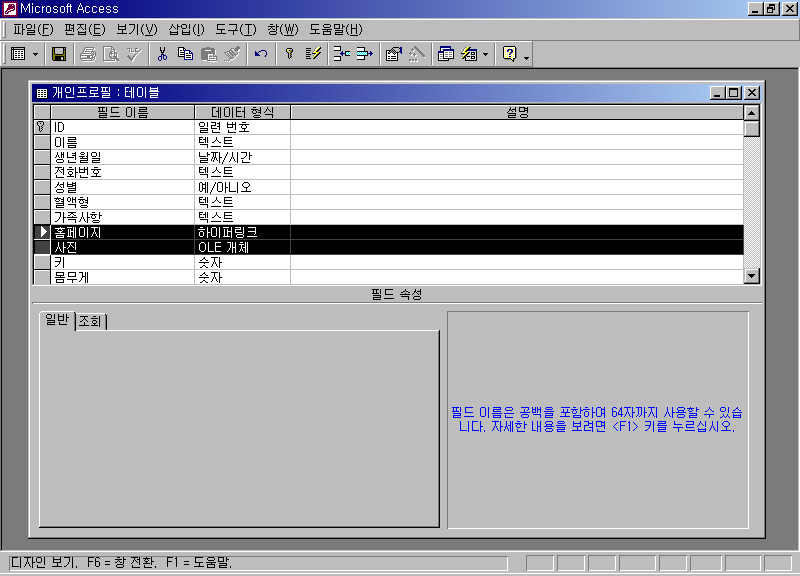The width and height of the screenshot is (800, 576).
Task: Open the 창(W) menu
Action: pyautogui.click(x=283, y=30)
